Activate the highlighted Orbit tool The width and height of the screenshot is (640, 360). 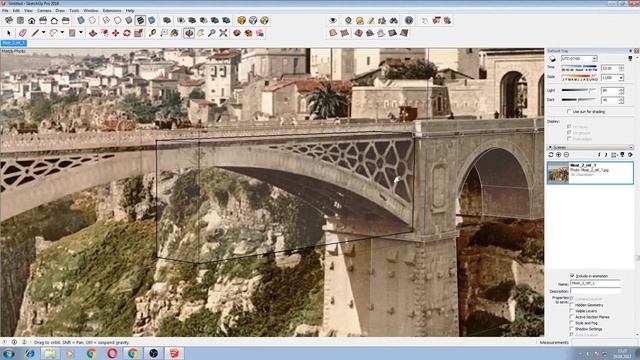coord(189,33)
